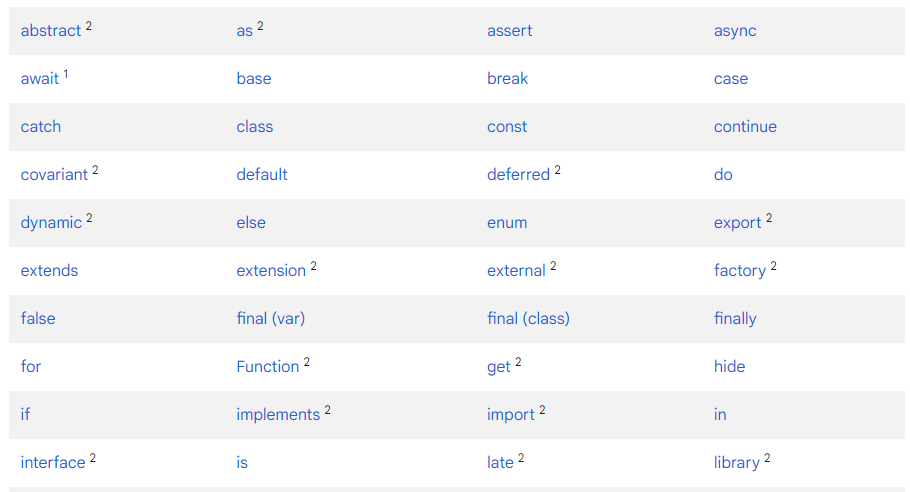The image size is (910, 492).
Task: Go to the class keyword page
Action: coord(255,127)
